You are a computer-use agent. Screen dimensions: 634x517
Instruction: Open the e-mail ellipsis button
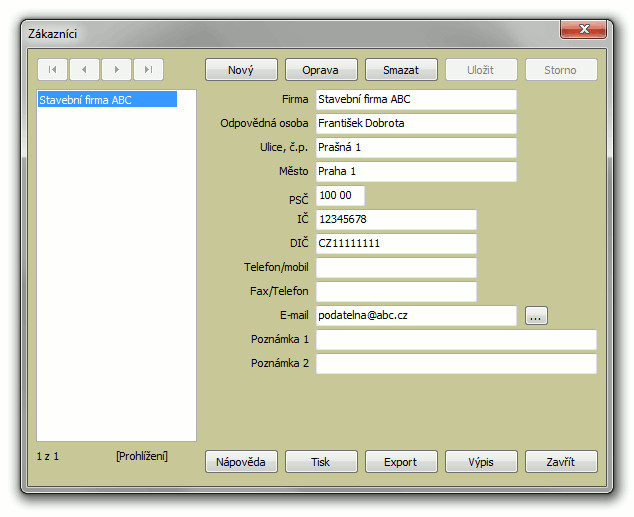click(536, 315)
